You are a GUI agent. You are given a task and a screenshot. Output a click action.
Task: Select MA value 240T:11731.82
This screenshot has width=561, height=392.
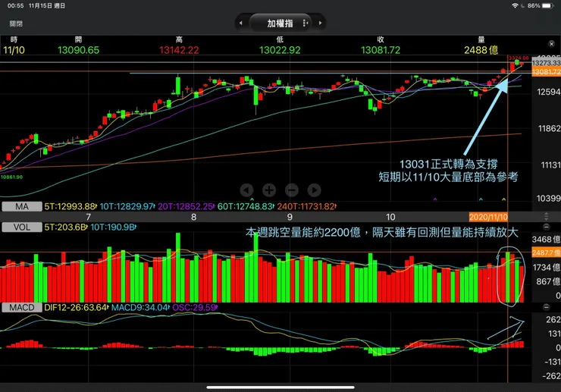click(x=306, y=206)
